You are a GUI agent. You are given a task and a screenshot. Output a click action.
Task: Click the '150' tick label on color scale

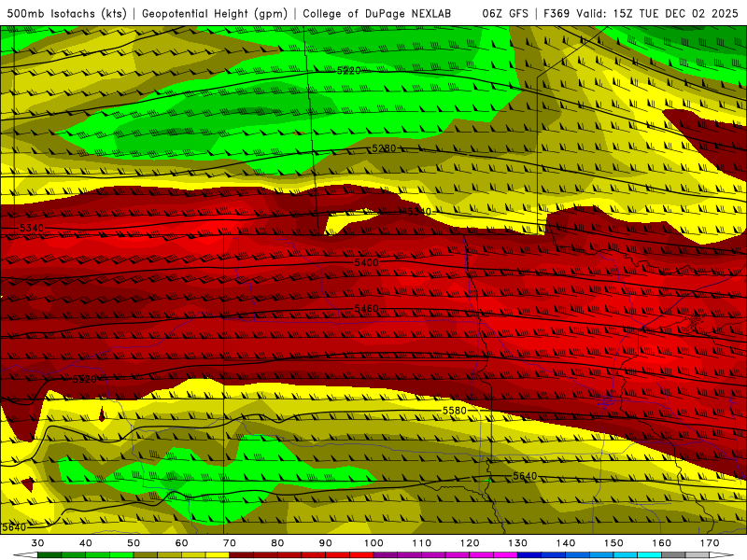[x=613, y=543]
